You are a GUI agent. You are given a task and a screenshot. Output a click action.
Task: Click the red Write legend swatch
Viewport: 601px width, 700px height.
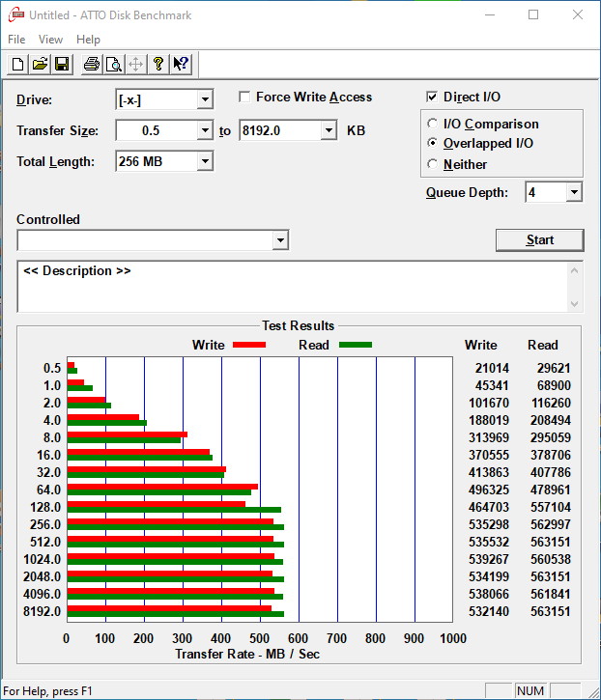[x=249, y=345]
